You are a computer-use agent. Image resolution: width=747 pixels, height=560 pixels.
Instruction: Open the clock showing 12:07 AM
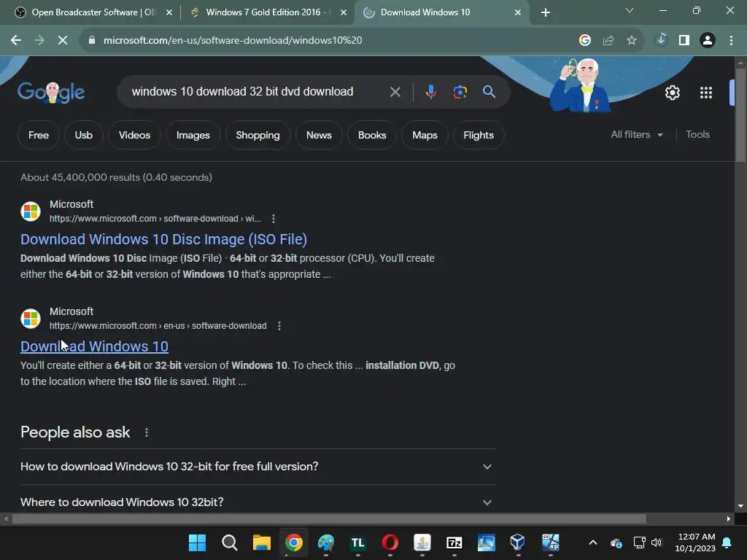click(695, 542)
